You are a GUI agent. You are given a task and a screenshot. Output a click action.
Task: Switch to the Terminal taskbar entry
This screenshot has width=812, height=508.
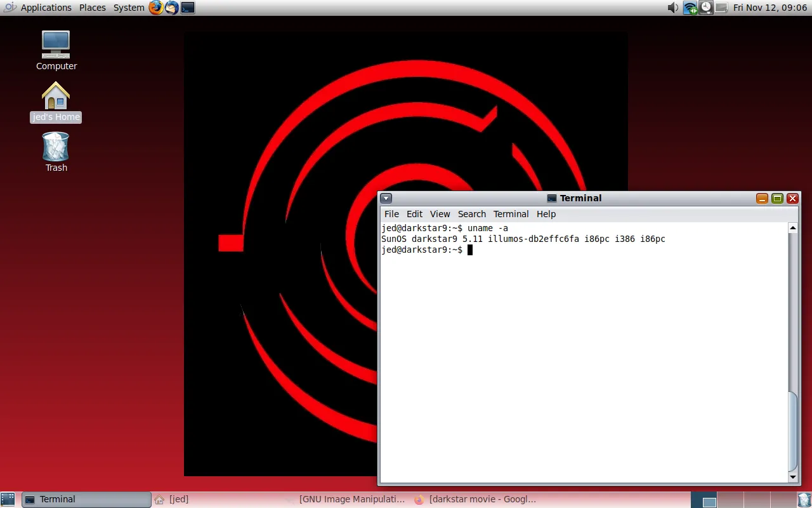[x=87, y=500]
